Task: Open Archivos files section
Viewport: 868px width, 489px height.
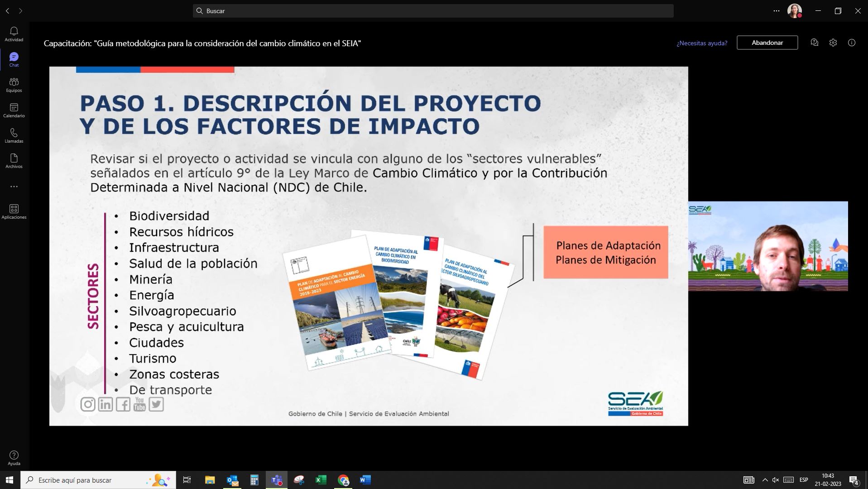Action: [14, 161]
